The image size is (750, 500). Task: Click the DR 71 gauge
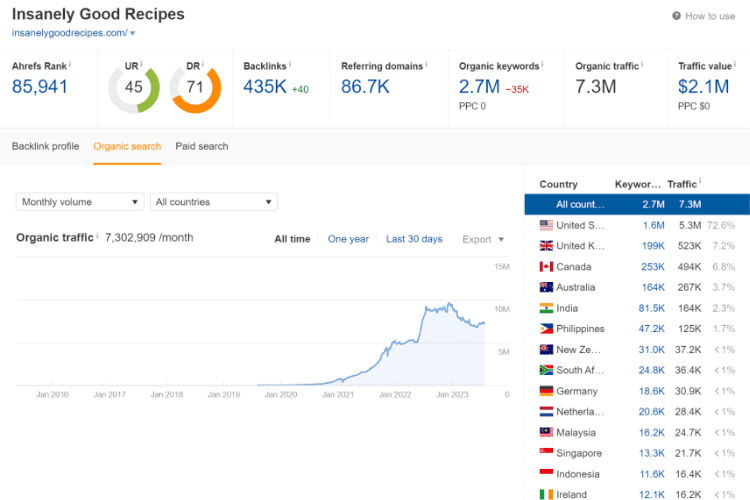tap(195, 89)
